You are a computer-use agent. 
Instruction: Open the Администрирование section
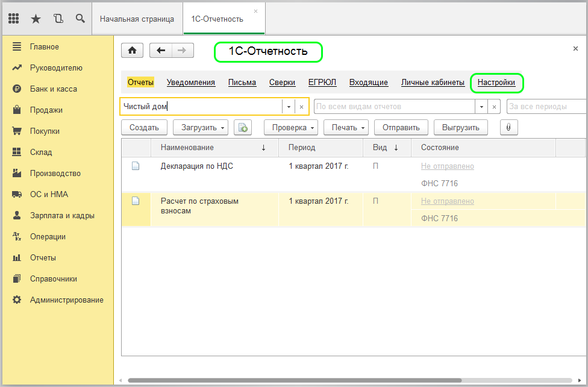[66, 300]
